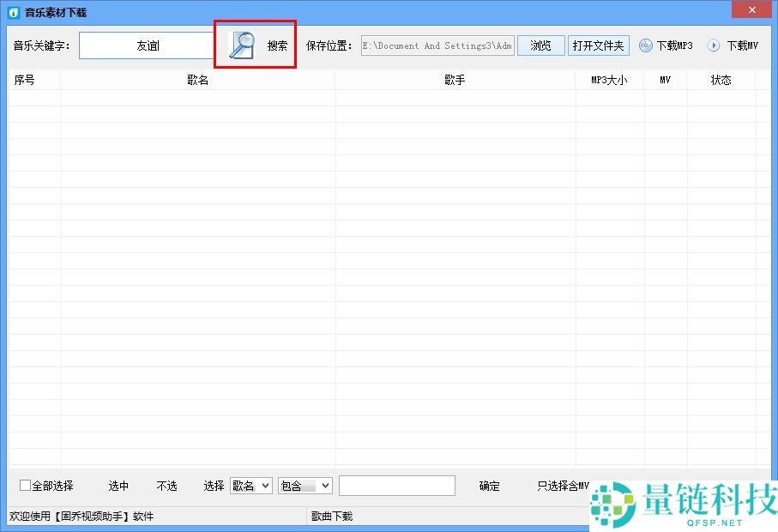Close the 音乐素材下载 window

pos(754,9)
